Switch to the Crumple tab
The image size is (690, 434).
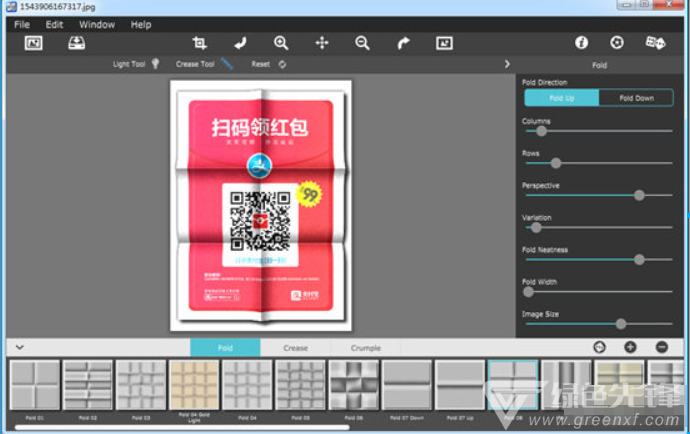[x=365, y=348]
